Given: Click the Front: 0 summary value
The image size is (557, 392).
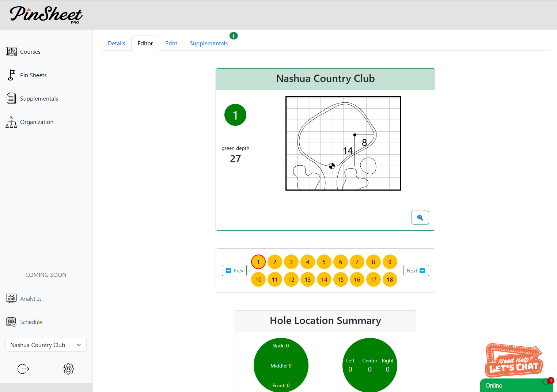Looking at the screenshot, I should (281, 385).
